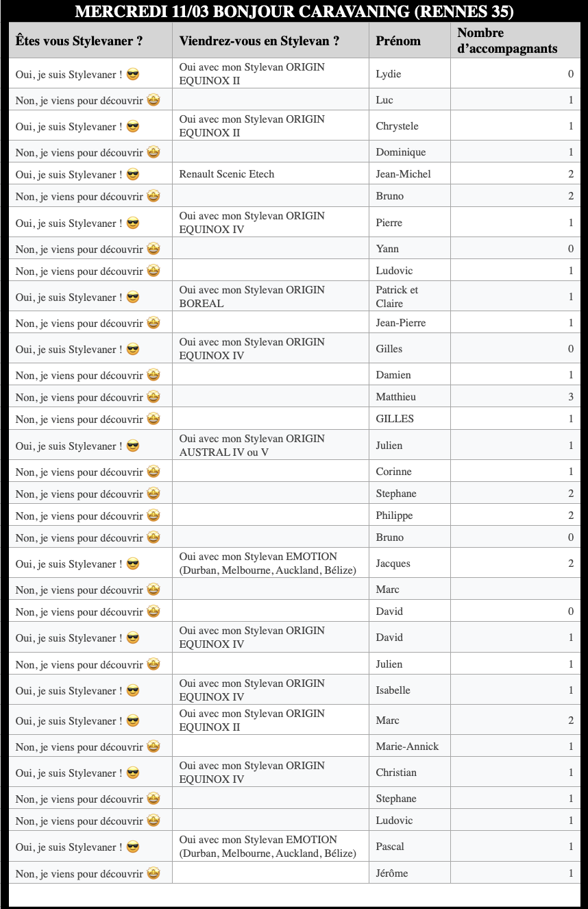Click the sunglasses emoji in Jacques's row
The height and width of the screenshot is (909, 588).
pyautogui.click(x=133, y=564)
